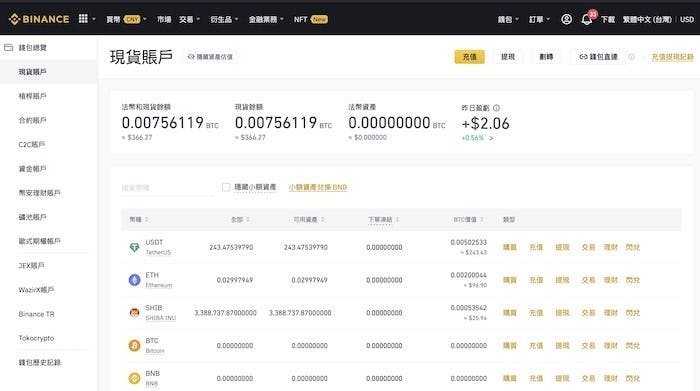Click 提現 withdraw in SHIB row
Viewport: 700px width, 391px height.
[562, 313]
